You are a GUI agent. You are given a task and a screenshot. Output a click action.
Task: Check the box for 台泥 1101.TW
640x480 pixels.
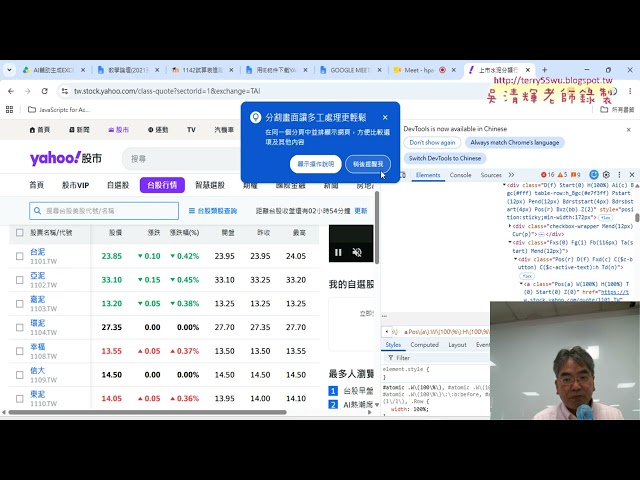[20, 256]
